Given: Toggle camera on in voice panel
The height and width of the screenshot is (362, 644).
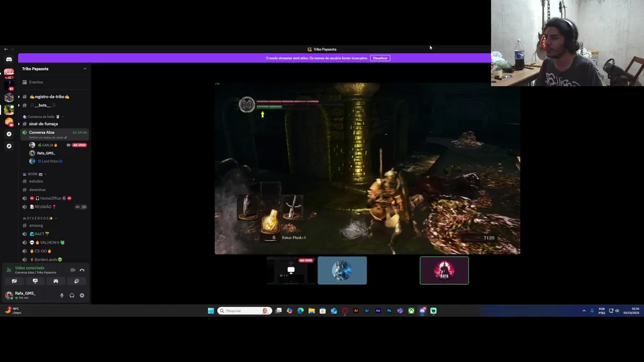Looking at the screenshot, I should coord(14,281).
